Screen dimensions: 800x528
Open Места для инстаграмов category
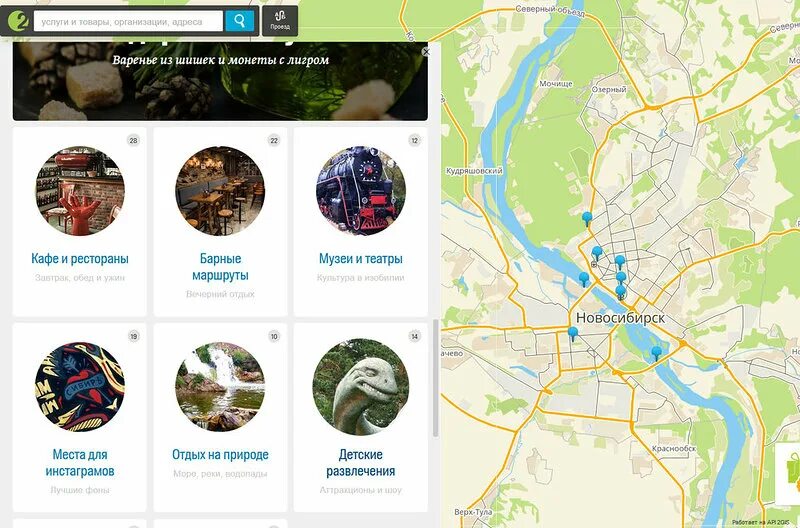click(80, 463)
